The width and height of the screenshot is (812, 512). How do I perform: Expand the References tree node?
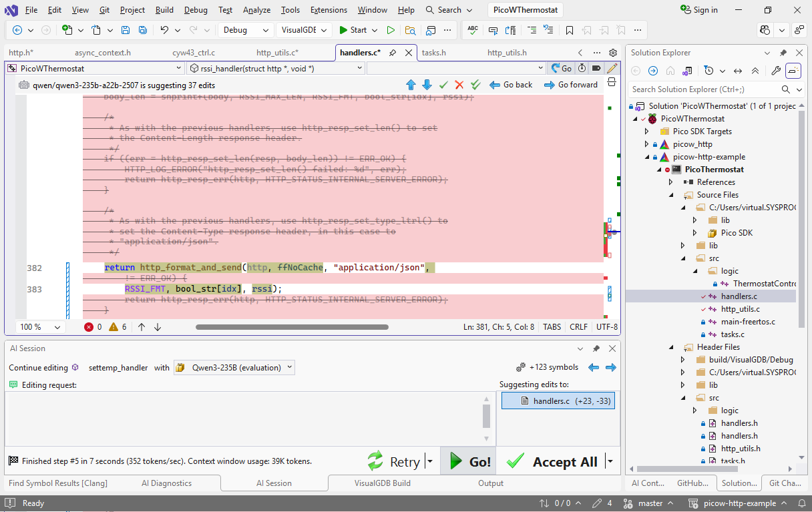click(x=670, y=182)
